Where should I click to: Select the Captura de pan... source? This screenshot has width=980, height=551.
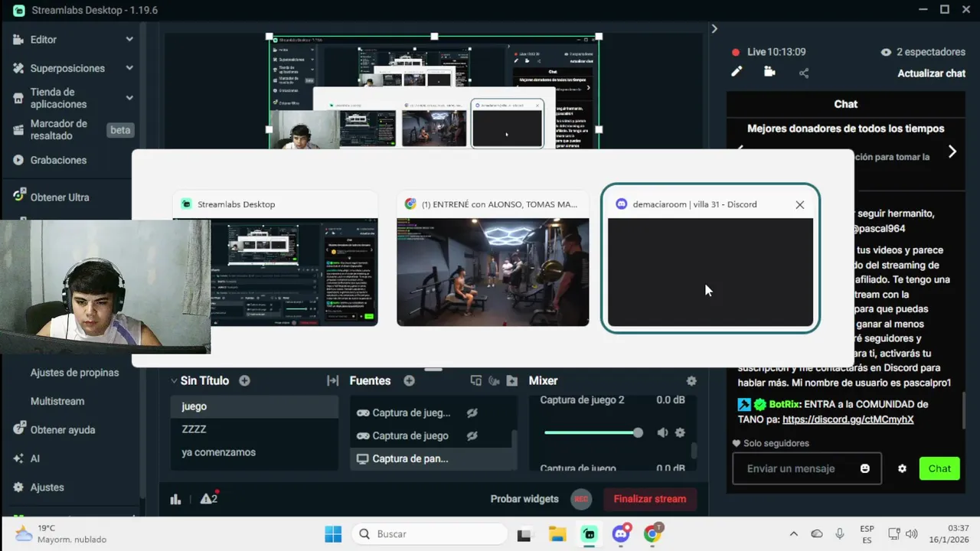(430, 458)
